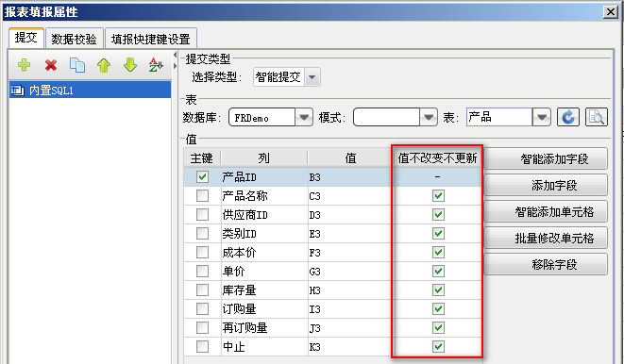Uncheck 值不改变不更新 for 成本价
Viewport: 624px width, 364px height.
438,253
